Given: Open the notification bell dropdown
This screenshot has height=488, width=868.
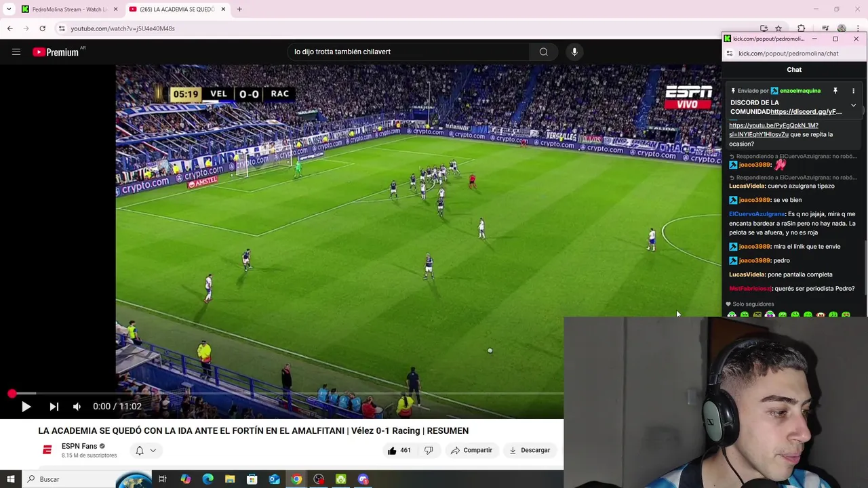Looking at the screenshot, I should tap(146, 450).
